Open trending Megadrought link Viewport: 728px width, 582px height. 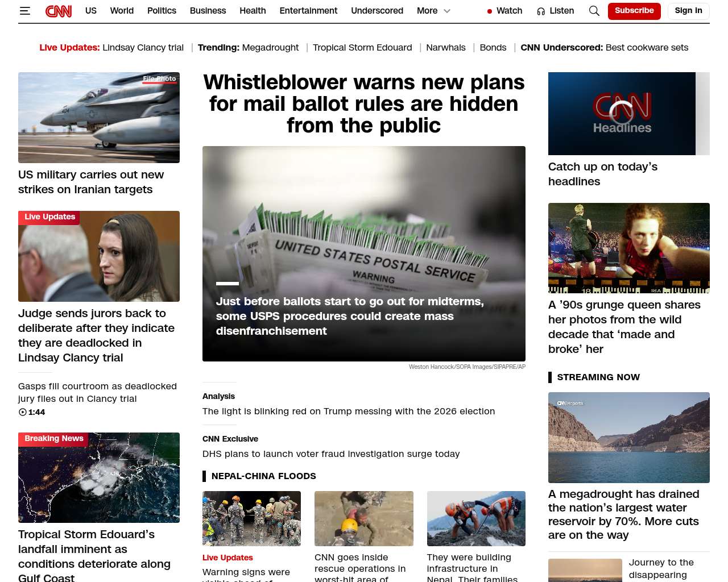[x=270, y=48]
